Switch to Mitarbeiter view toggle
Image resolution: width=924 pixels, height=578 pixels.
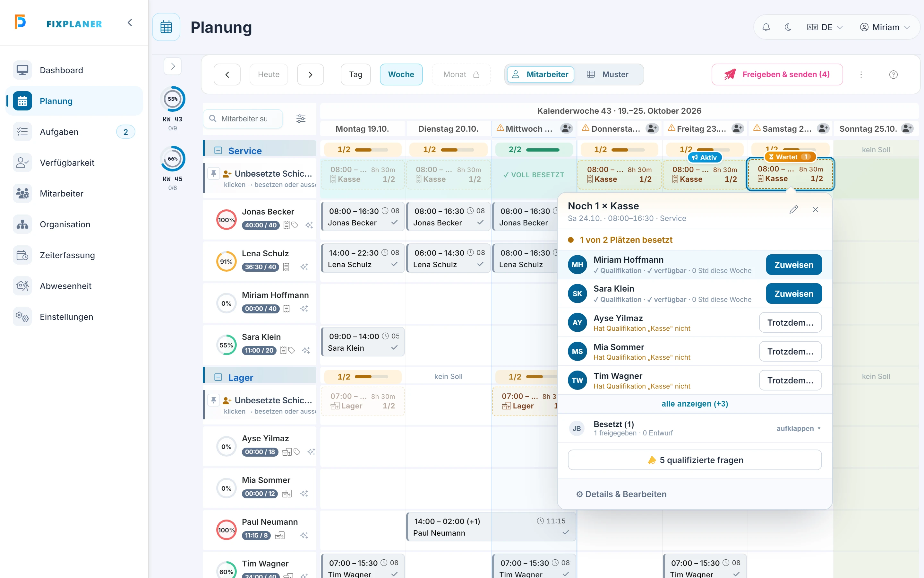point(540,74)
